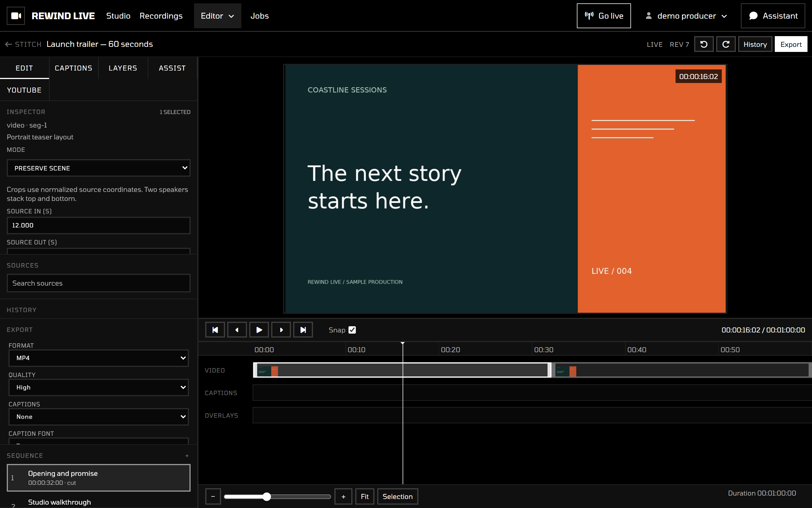Click the redo arrow icon

click(726, 44)
